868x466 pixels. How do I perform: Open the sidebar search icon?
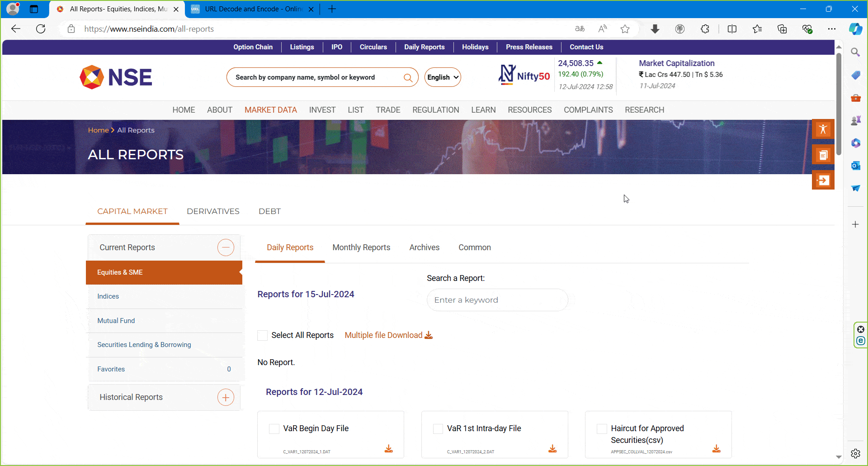coord(855,52)
